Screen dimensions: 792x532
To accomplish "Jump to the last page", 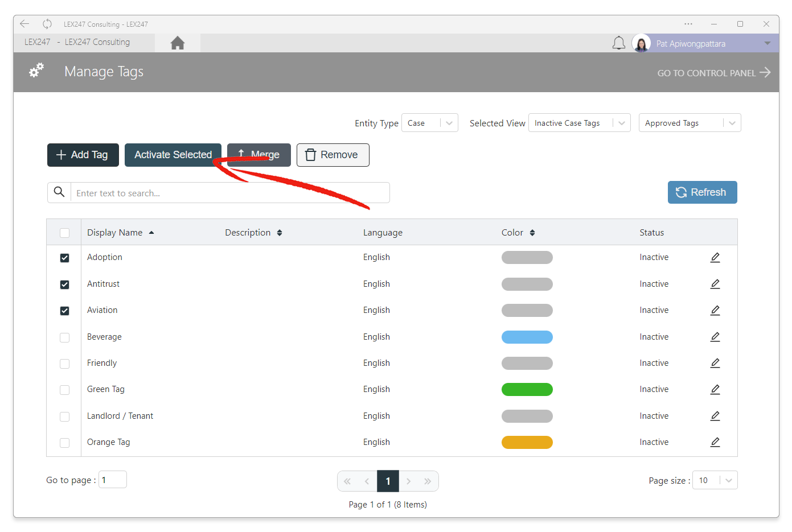I will point(428,481).
